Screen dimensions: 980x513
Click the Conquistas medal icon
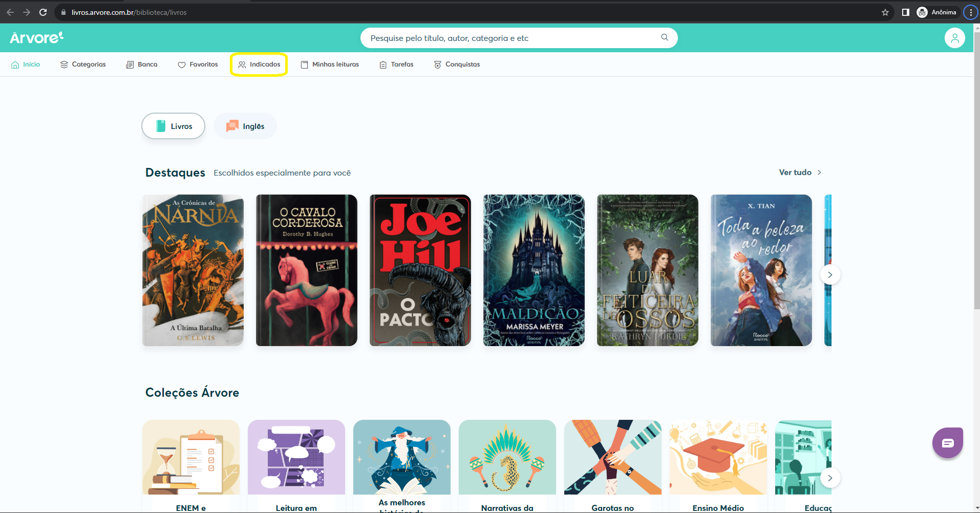[x=438, y=65]
